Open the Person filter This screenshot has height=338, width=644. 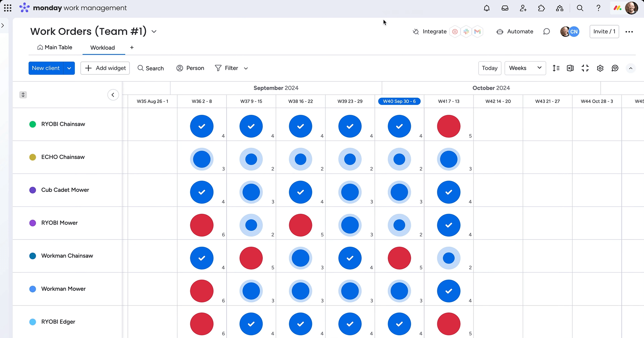190,68
